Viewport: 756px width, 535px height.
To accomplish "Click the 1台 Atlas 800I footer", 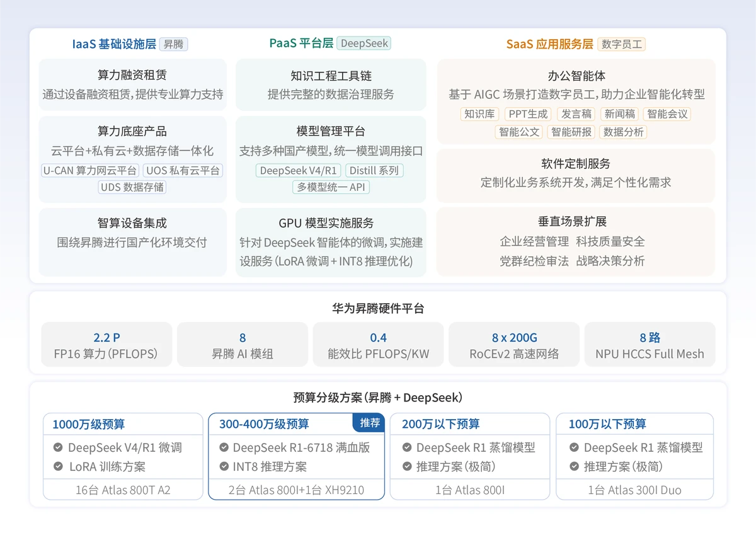I will click(x=470, y=490).
